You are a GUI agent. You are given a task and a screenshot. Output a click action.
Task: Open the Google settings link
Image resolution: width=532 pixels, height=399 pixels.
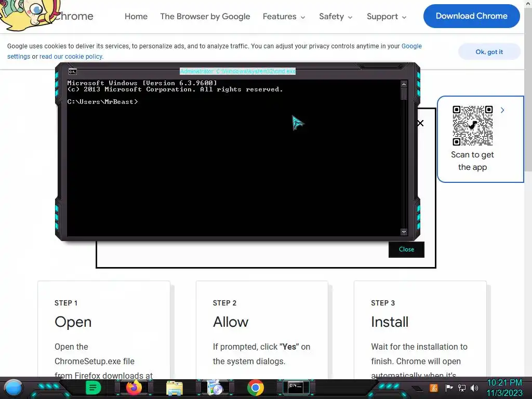[x=411, y=46]
